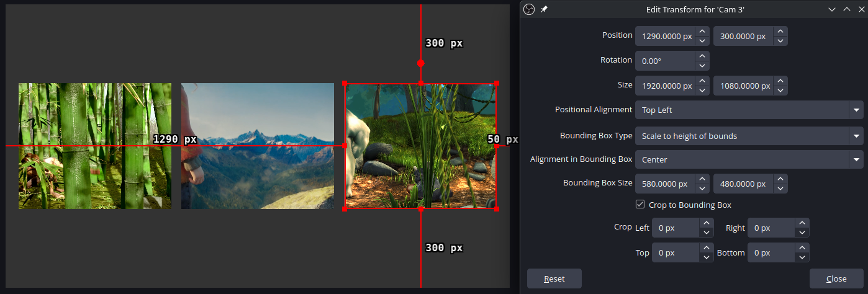Toggle the Crop to Bounding Box checkbox

[640, 205]
